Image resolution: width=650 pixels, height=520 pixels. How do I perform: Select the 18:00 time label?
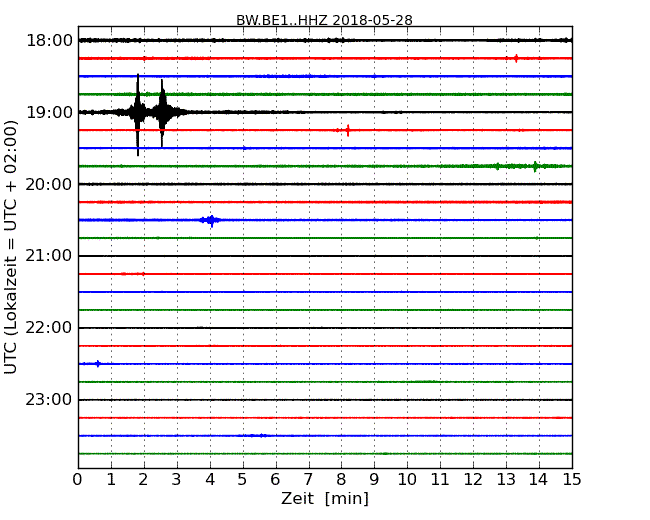tap(49, 41)
